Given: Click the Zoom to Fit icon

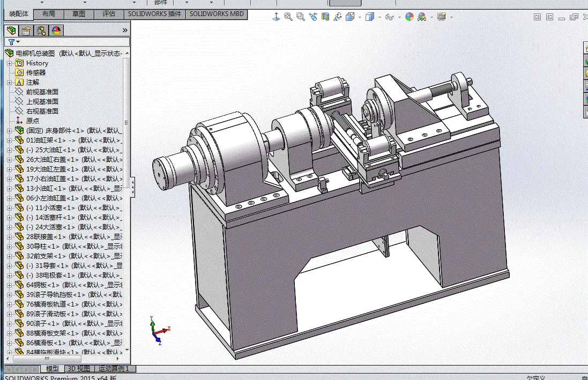Looking at the screenshot, I should point(288,17).
